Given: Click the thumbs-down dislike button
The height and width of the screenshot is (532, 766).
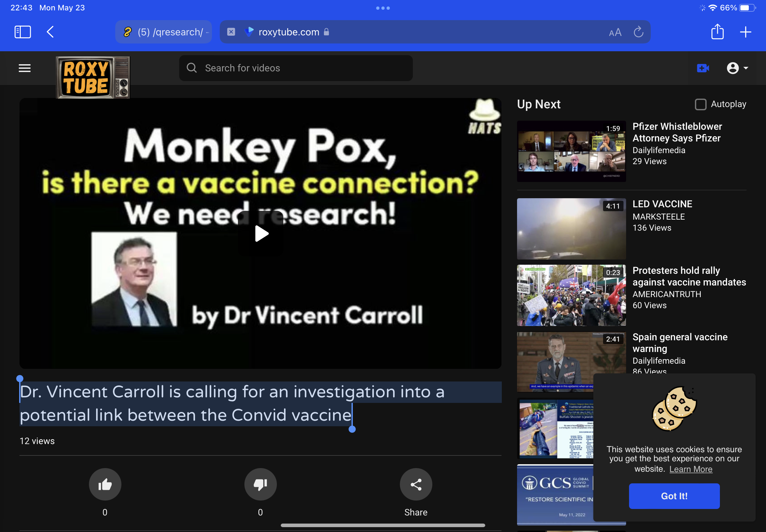Looking at the screenshot, I should [x=260, y=484].
